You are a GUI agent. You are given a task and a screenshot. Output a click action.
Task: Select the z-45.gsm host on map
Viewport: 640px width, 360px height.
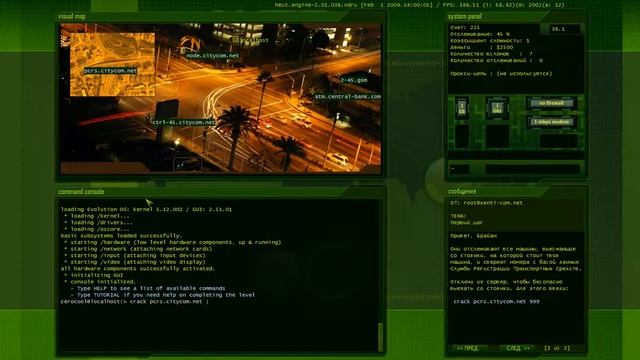click(354, 80)
